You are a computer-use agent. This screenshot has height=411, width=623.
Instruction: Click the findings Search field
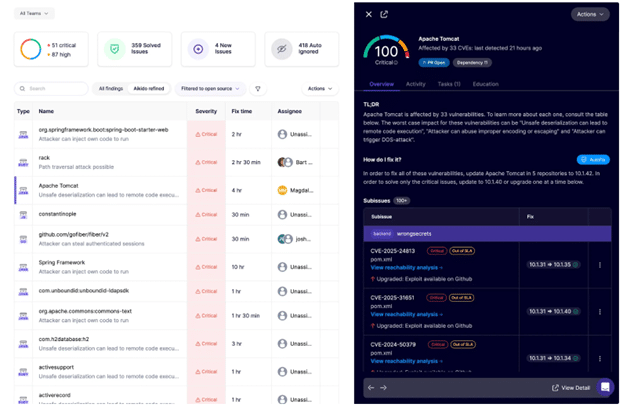(52, 89)
